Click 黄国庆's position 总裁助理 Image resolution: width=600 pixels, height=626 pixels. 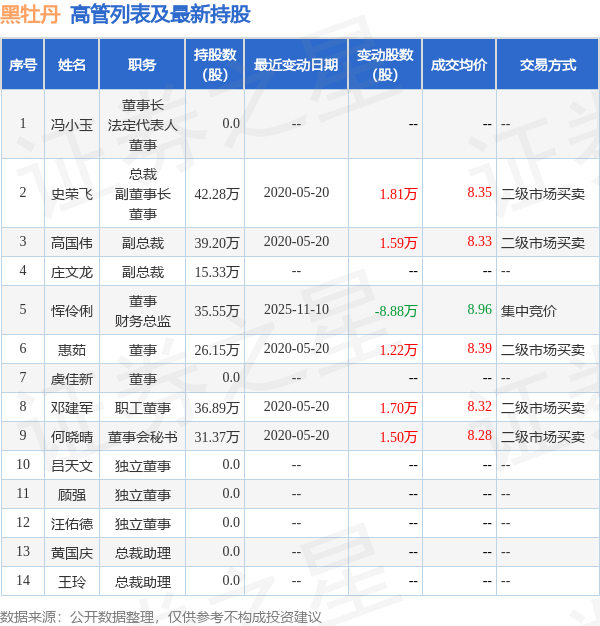[143, 553]
